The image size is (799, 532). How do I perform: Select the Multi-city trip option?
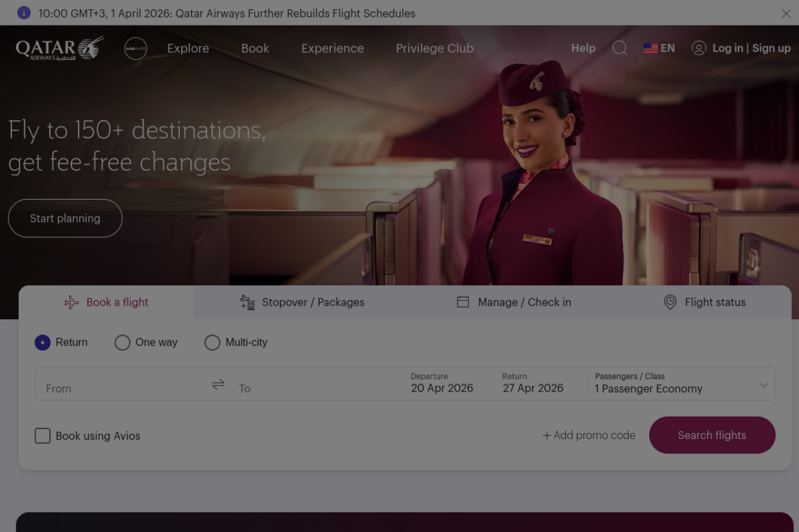coord(212,342)
